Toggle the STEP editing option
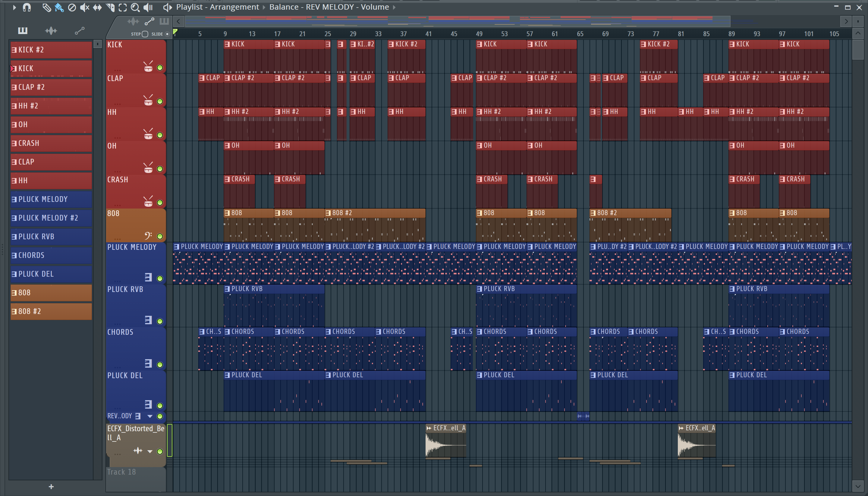 145,34
